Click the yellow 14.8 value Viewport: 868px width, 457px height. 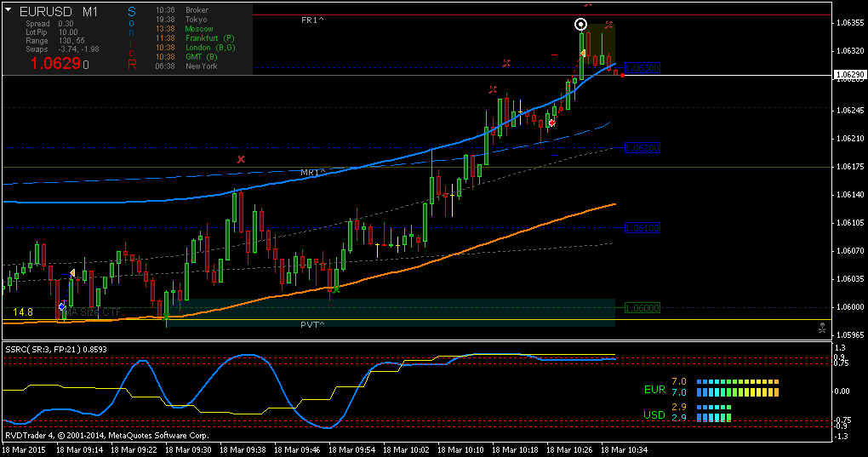point(23,312)
